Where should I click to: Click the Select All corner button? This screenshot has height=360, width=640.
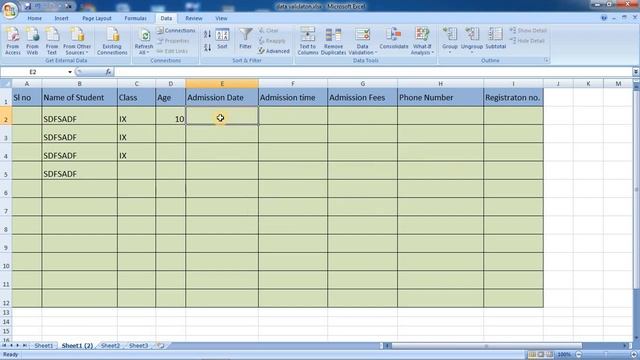tap(6, 84)
